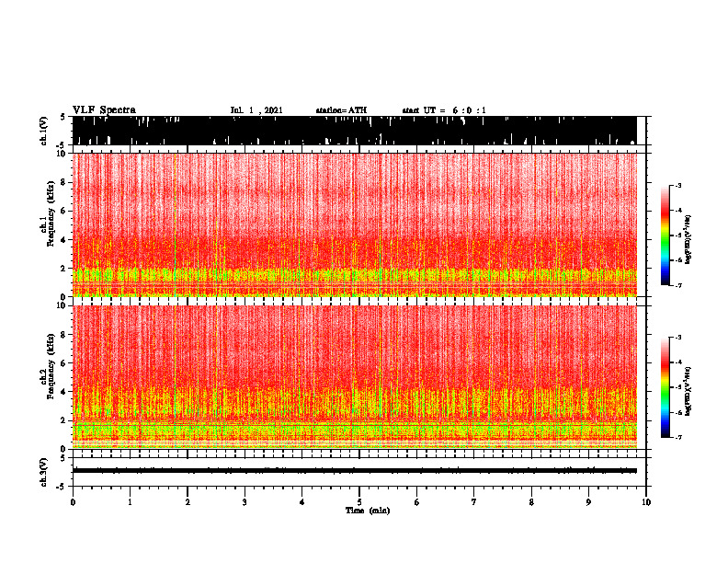The image size is (728, 563).
Task: Click the ch.2 frequency tick "6"
Action: 63,363
